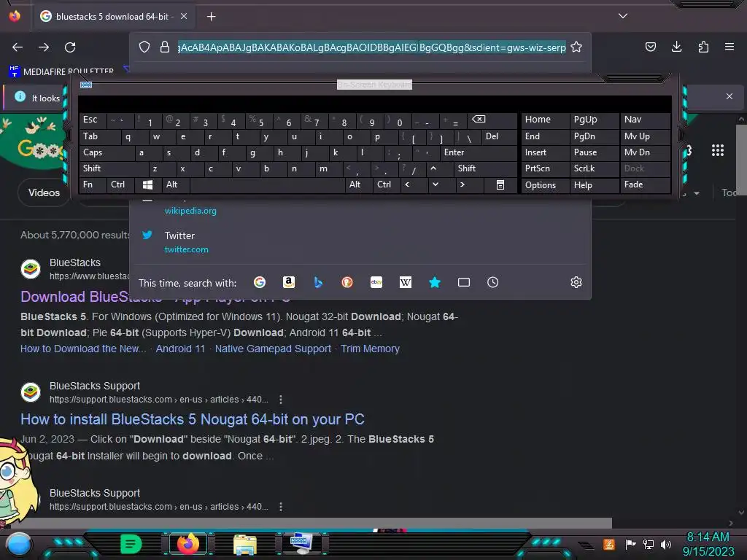Toggle left Ctrl key on the on-screen keyboard

click(120, 184)
